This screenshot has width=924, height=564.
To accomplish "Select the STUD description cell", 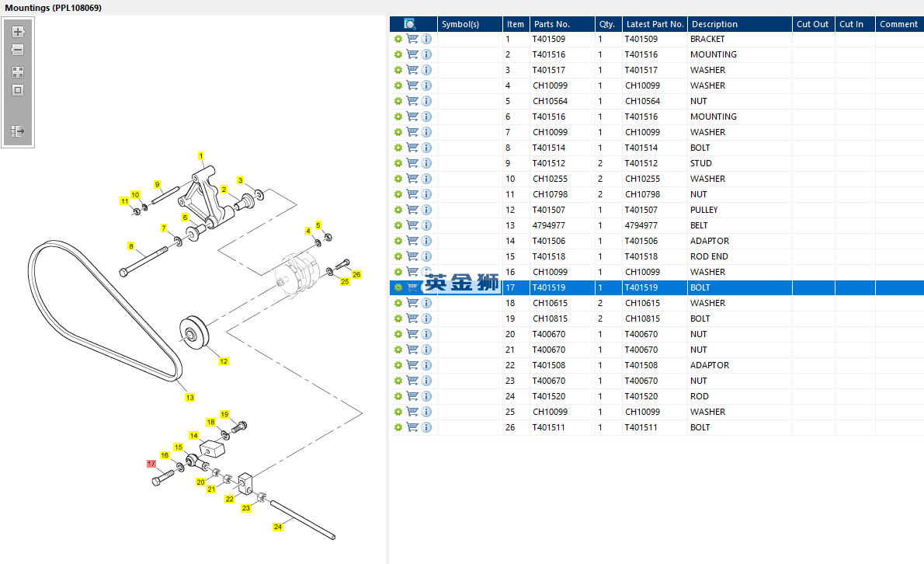I will click(x=700, y=163).
